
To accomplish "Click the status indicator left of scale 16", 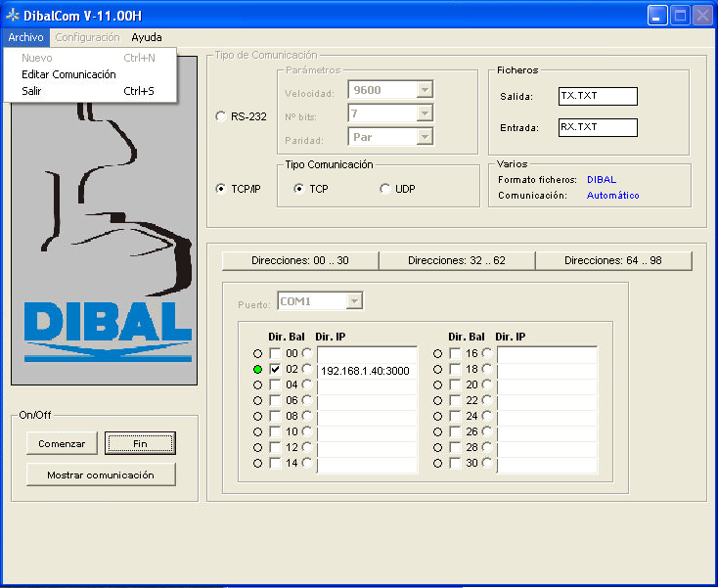I will (438, 353).
